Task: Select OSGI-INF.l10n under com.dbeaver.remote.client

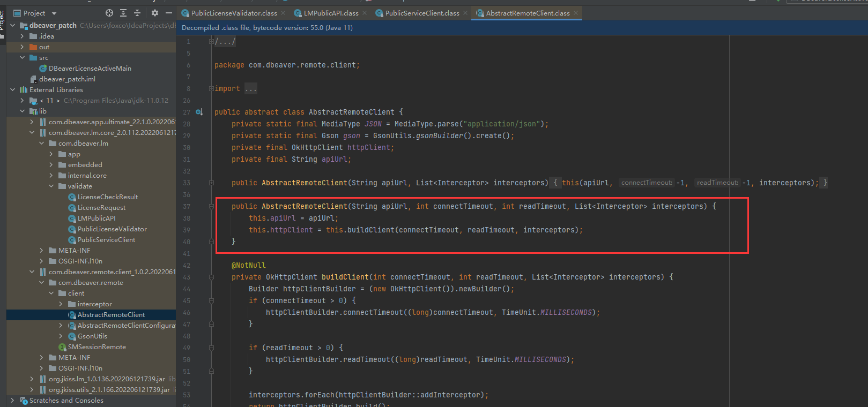Action: click(80, 368)
